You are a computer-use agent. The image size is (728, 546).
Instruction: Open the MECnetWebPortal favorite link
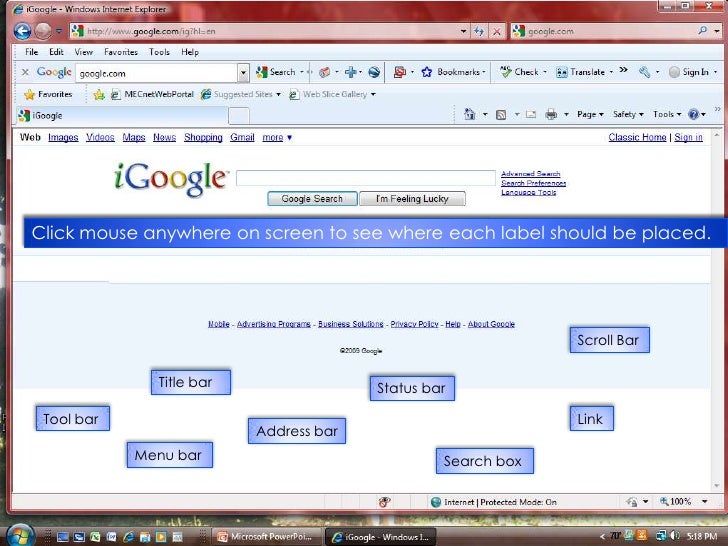tap(152, 94)
